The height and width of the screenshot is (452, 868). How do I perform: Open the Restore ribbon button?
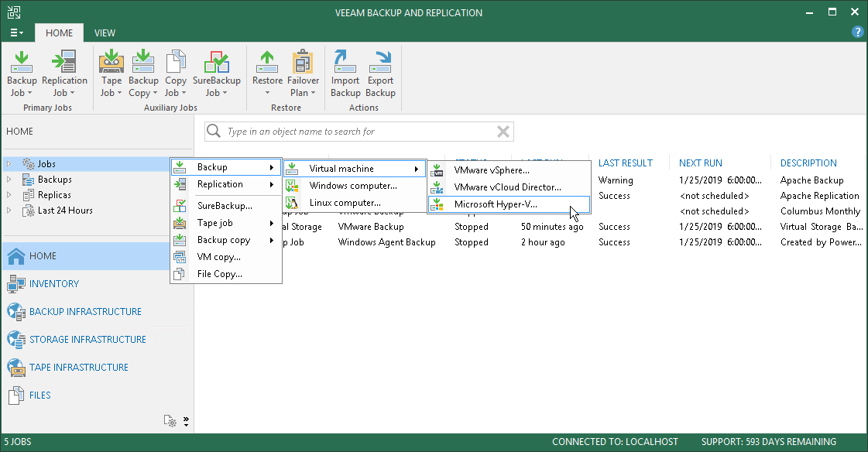click(267, 74)
